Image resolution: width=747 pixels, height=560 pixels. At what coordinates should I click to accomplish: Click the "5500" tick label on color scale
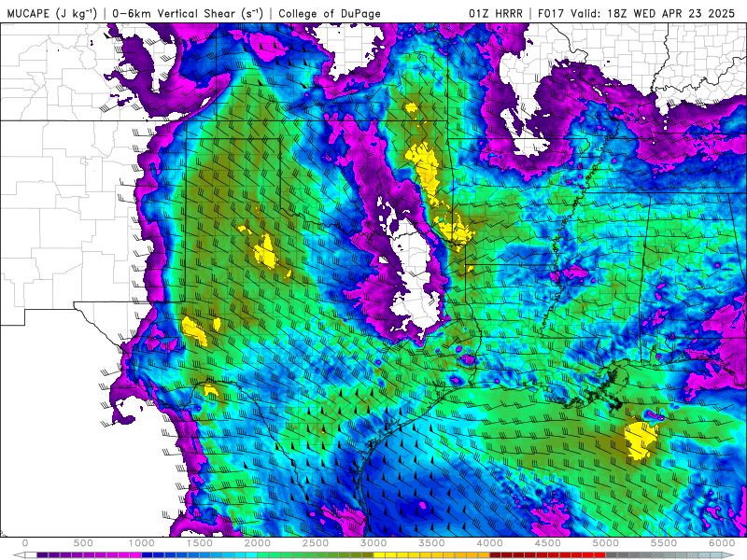(664, 543)
